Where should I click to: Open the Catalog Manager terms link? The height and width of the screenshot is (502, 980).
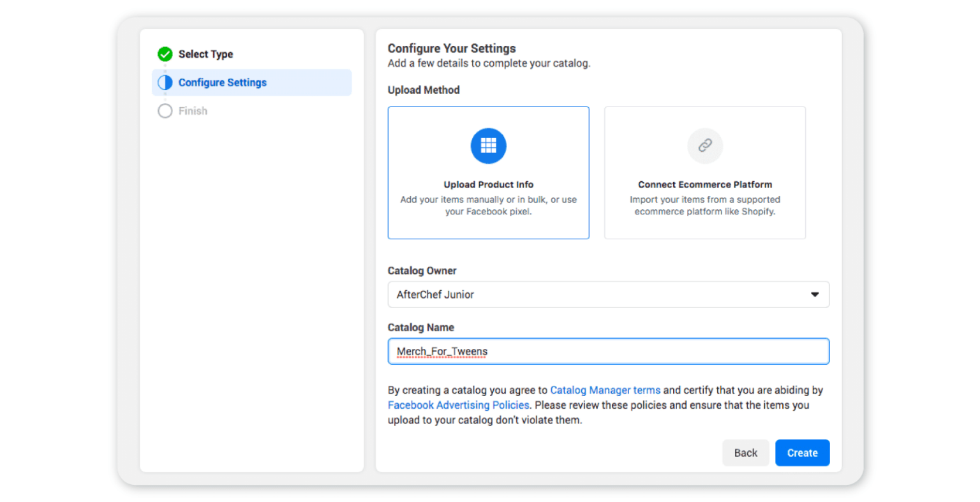[605, 390]
